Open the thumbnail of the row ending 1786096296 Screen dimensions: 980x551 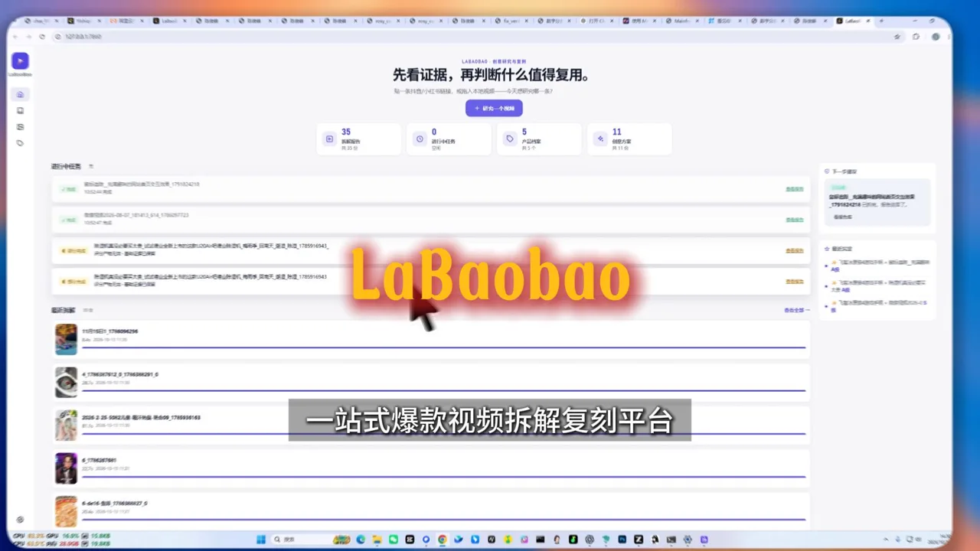[66, 340]
